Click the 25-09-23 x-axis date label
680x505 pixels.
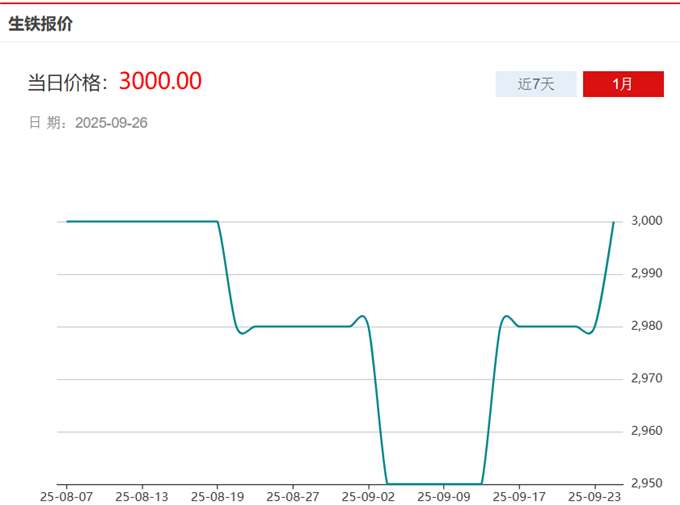pos(595,495)
